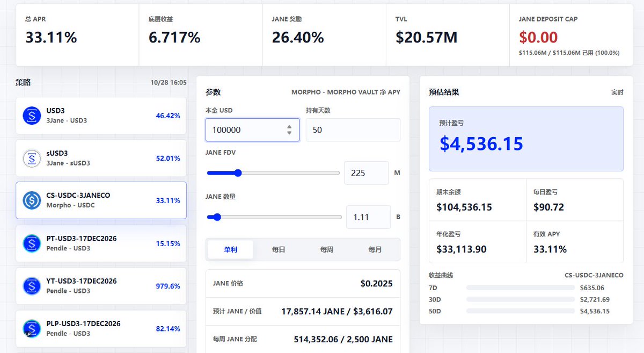Click the CS-USDC-3JANECO USDC coin icon
This screenshot has width=644, height=353.
pyautogui.click(x=32, y=200)
